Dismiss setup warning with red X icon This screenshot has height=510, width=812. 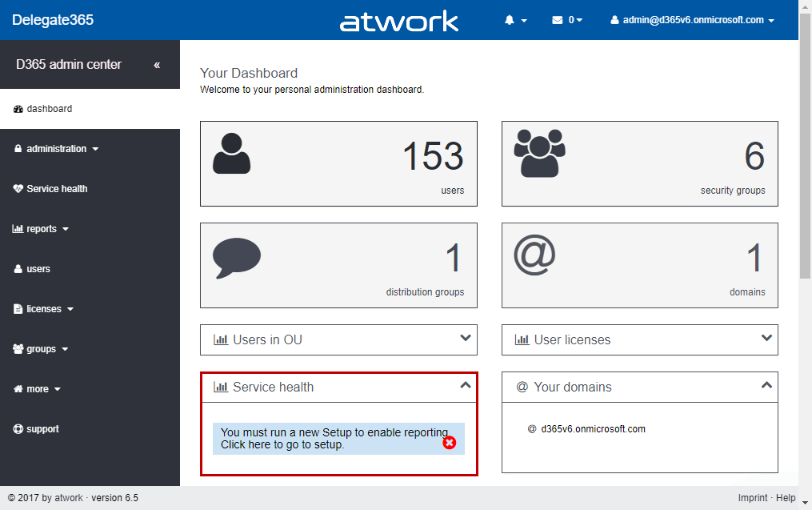coord(450,442)
